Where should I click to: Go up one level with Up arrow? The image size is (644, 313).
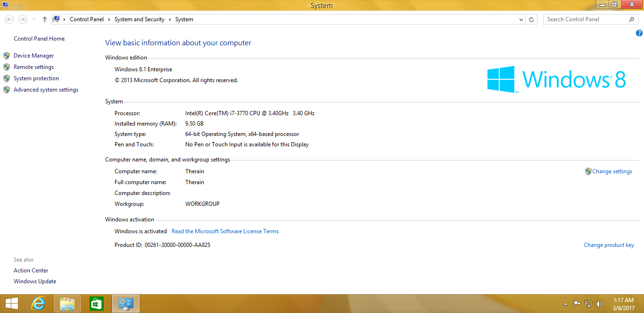coord(45,19)
